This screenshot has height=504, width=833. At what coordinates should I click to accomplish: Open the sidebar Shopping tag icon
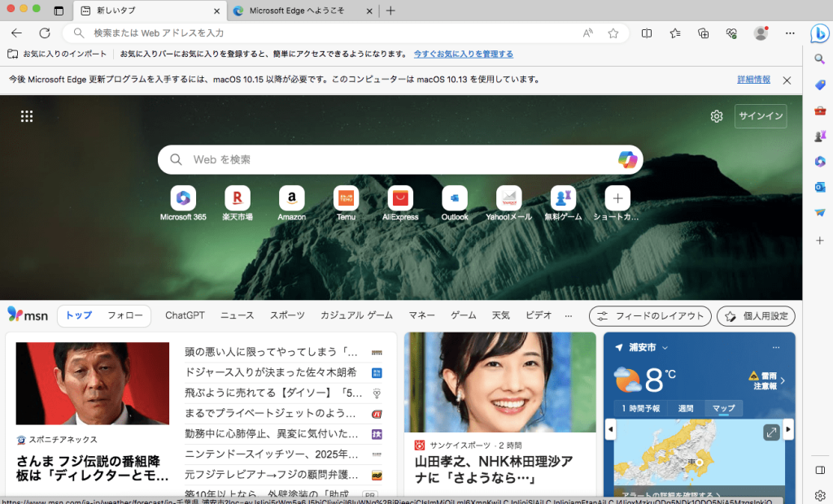[820, 85]
